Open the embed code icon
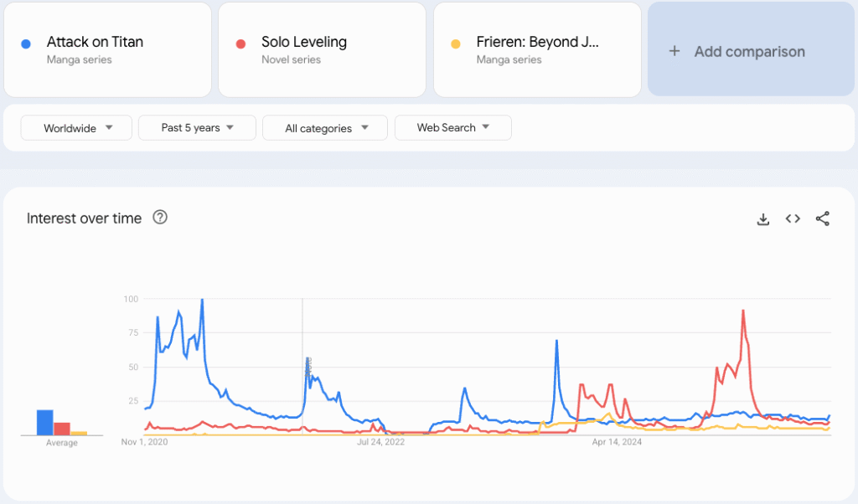The height and width of the screenshot is (504, 858). (793, 219)
